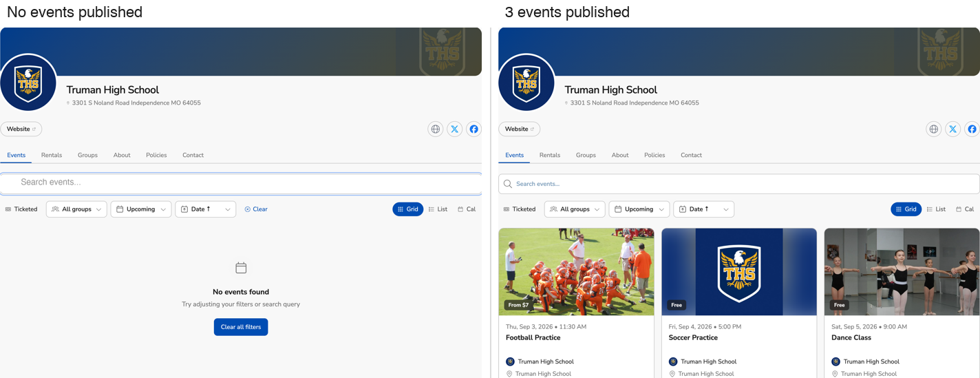Open Policies tab in left panel
Image resolution: width=980 pixels, height=378 pixels.
pyautogui.click(x=156, y=155)
